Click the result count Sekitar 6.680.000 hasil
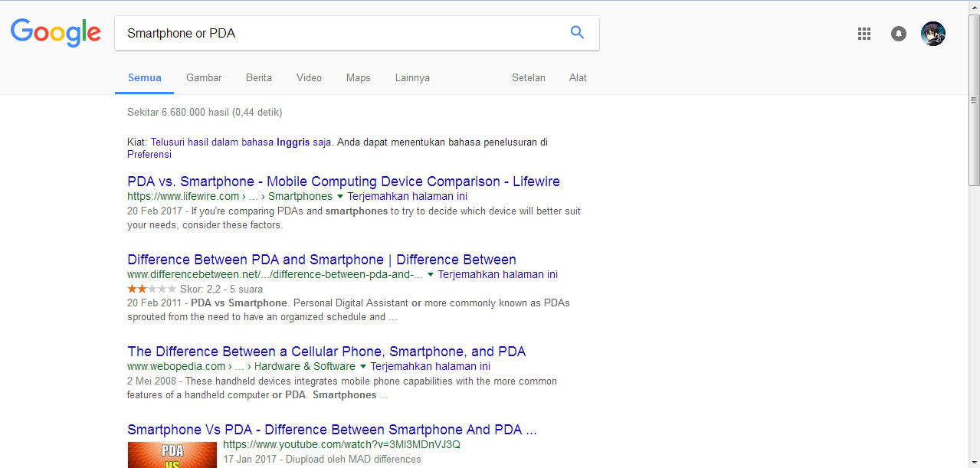The width and height of the screenshot is (980, 468). [205, 113]
